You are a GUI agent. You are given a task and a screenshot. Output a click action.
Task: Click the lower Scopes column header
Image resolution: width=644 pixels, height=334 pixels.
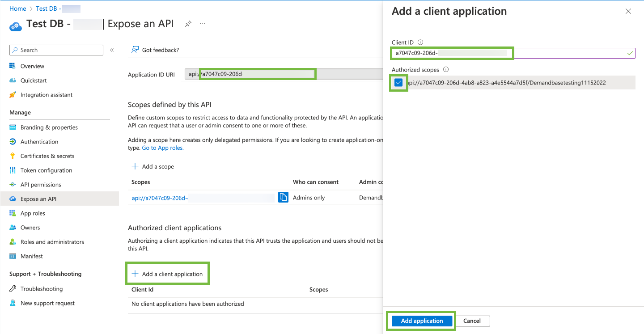pyautogui.click(x=318, y=289)
